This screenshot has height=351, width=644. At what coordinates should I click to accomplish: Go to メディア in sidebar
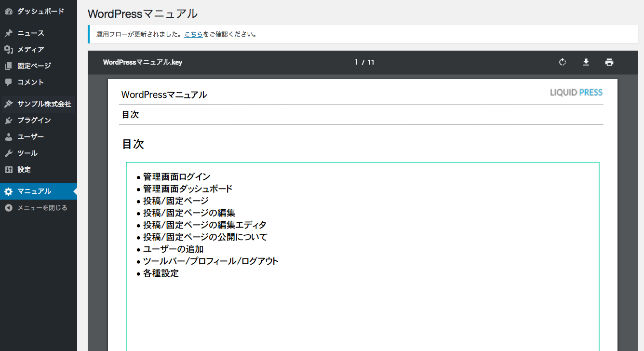39,50
